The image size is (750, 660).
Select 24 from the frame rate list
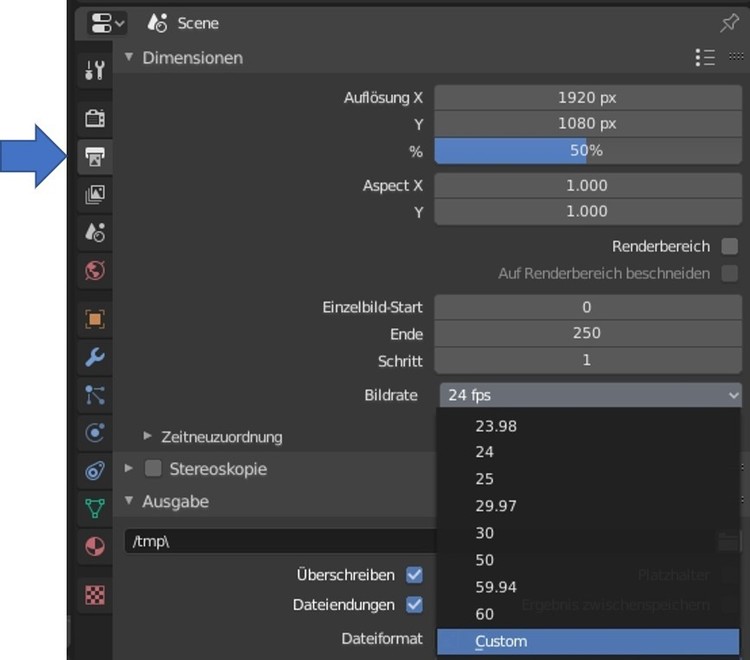point(588,452)
